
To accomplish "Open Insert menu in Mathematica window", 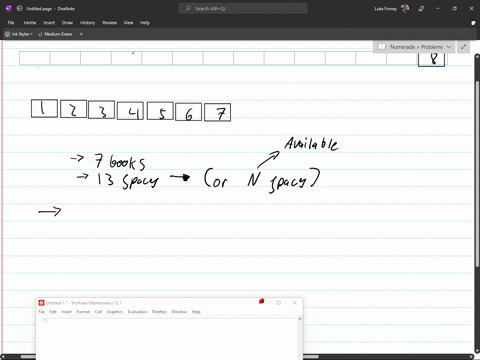I will [x=66, y=312].
